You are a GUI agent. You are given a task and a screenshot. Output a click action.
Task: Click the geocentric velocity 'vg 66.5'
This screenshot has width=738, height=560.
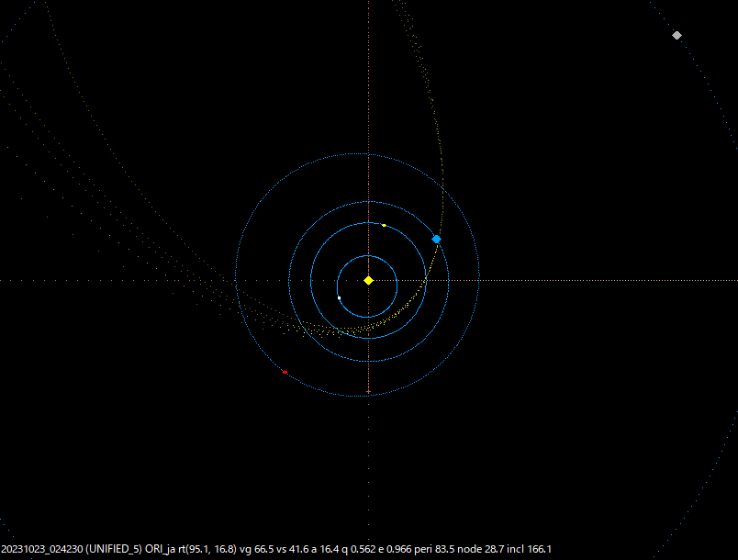[257, 549]
